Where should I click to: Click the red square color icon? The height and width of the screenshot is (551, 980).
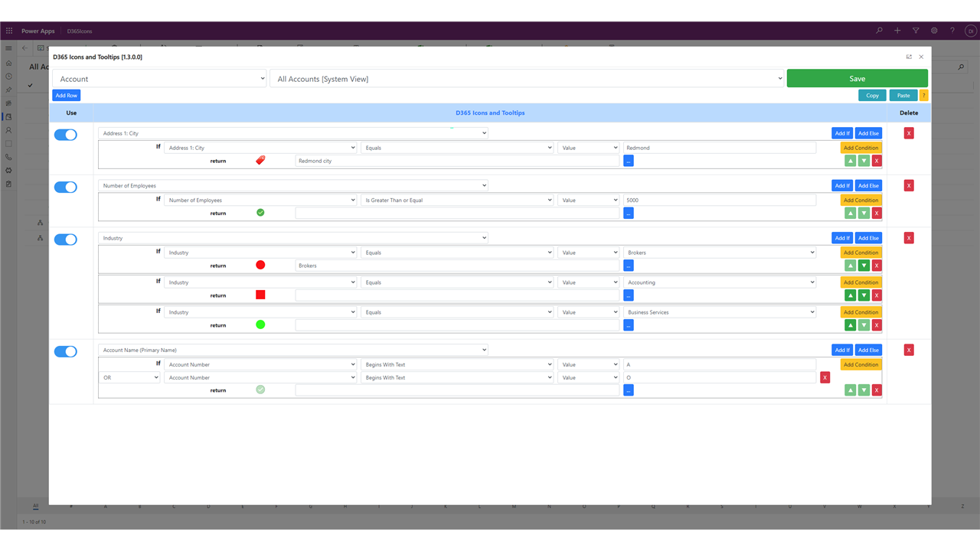point(260,295)
